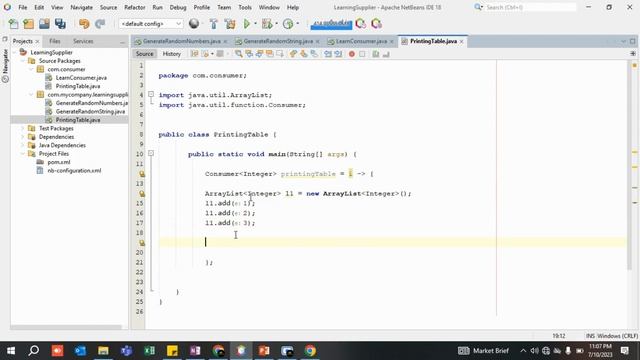Open the Navigate menu
This screenshot has height=360, width=640.
(x=81, y=7)
